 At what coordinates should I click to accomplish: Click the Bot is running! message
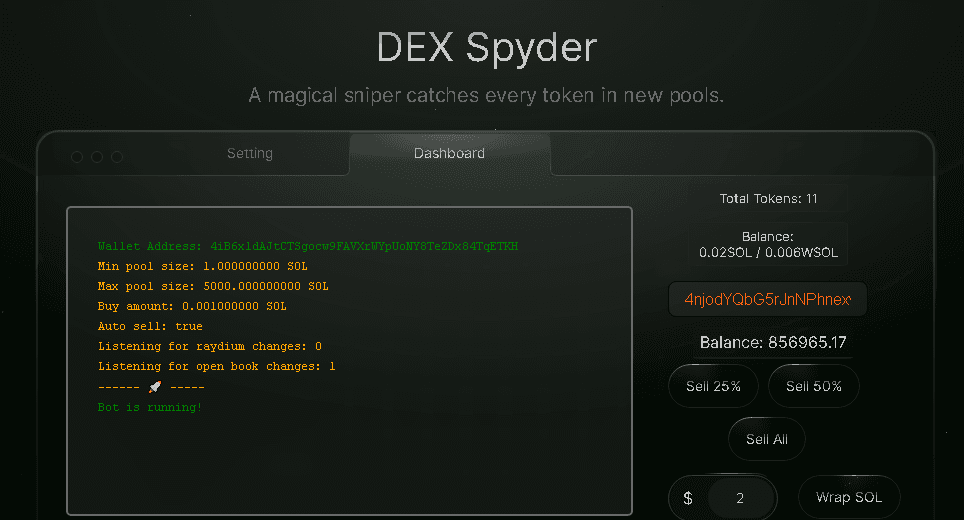[149, 407]
